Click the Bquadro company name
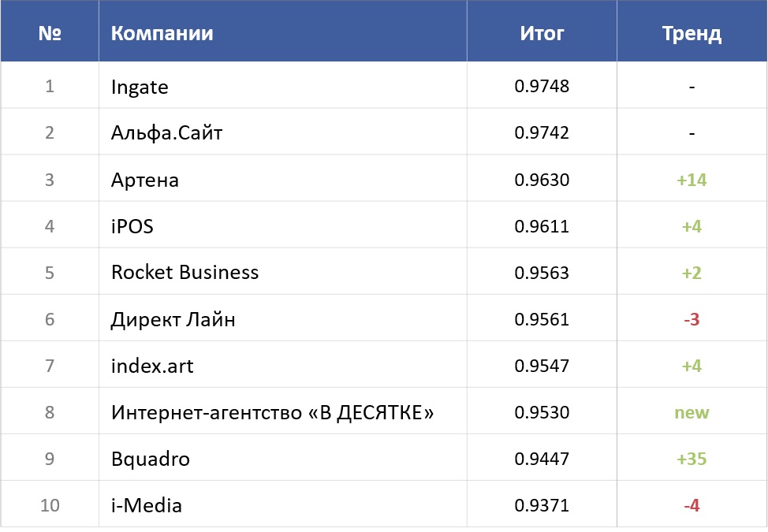The width and height of the screenshot is (768, 532). 151,459
